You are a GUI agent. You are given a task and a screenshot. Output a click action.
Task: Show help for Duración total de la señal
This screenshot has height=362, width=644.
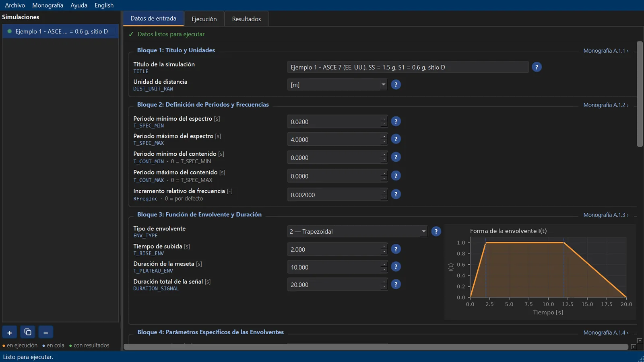396,284
